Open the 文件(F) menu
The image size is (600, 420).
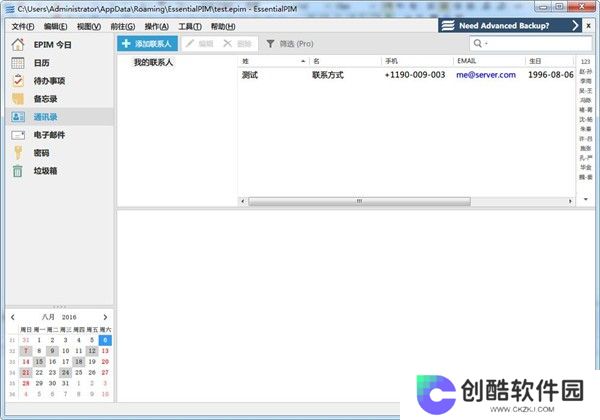[x=23, y=26]
